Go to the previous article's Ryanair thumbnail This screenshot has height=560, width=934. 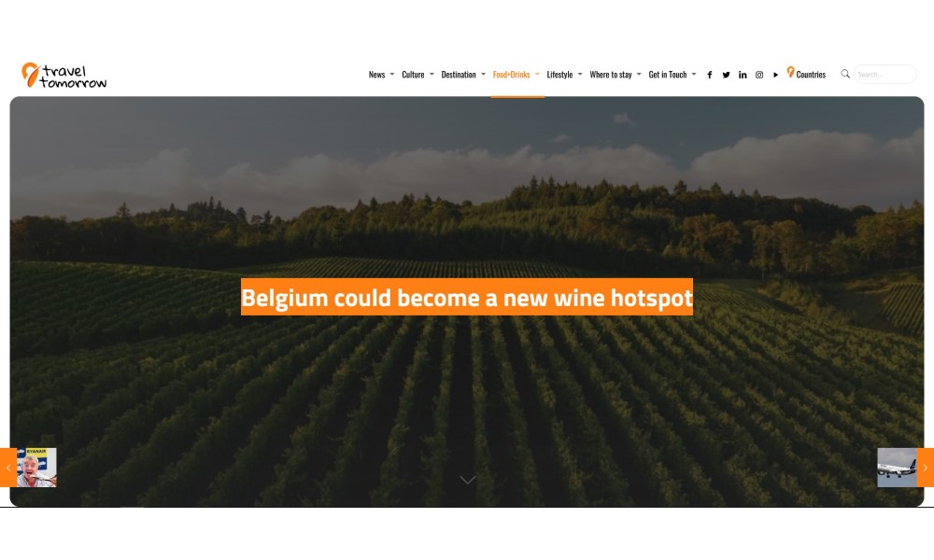pyautogui.click(x=36, y=468)
